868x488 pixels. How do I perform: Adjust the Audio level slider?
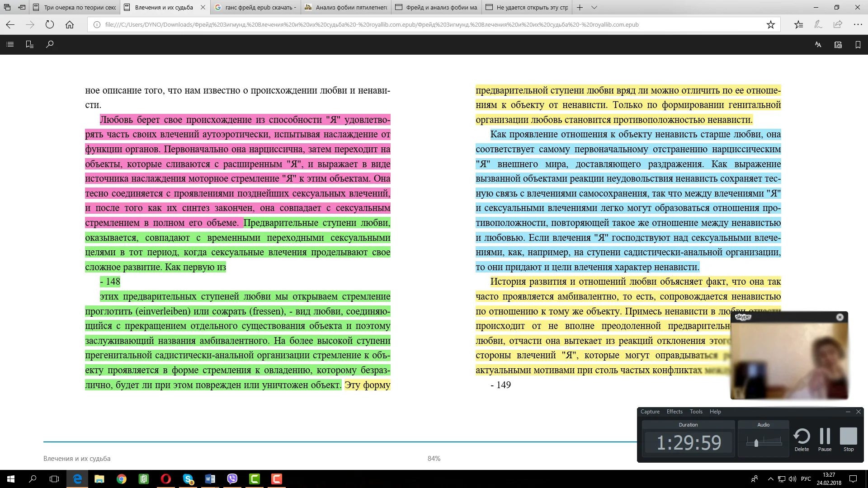click(x=756, y=443)
